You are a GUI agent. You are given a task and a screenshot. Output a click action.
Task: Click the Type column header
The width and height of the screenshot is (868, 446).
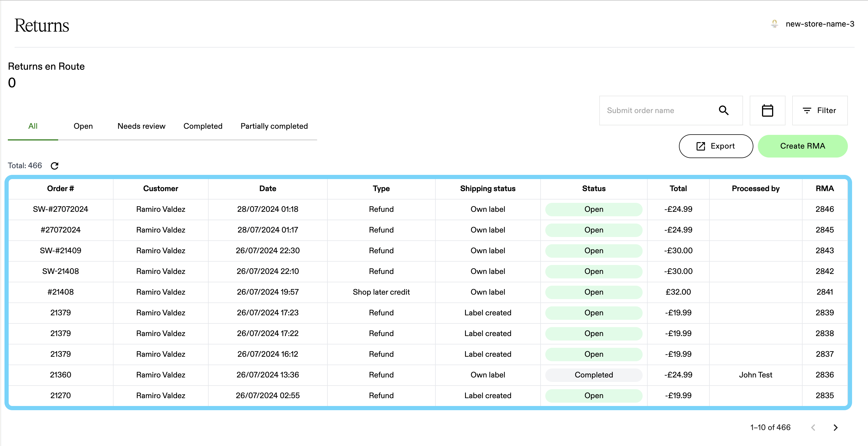click(381, 189)
